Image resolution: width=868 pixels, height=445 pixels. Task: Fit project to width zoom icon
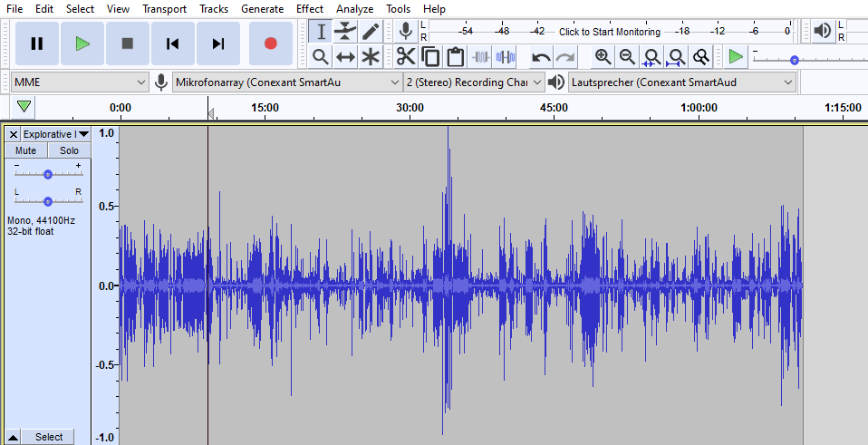[677, 56]
